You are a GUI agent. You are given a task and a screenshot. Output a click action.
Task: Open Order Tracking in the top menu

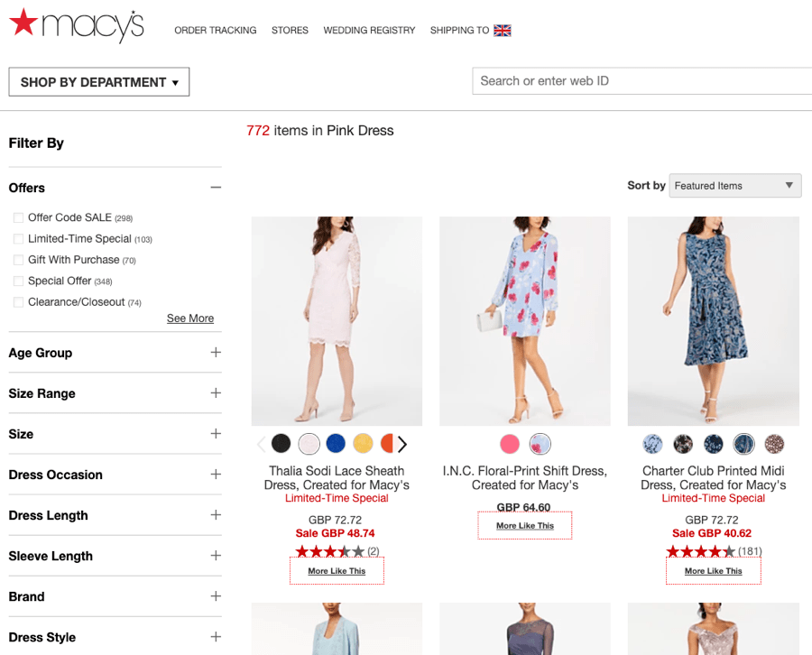pyautogui.click(x=216, y=31)
